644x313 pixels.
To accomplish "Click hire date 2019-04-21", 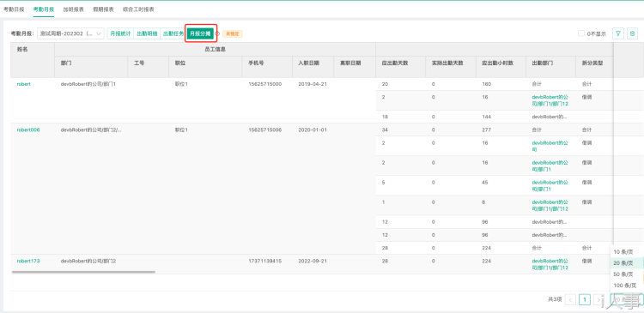I will point(313,84).
